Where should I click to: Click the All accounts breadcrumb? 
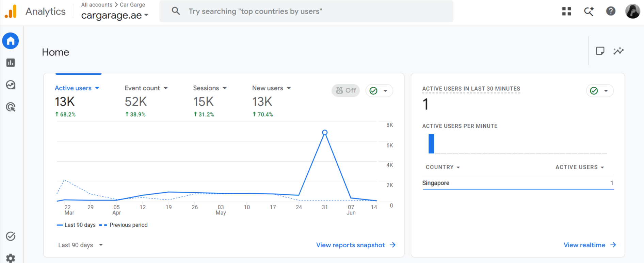[x=97, y=5]
